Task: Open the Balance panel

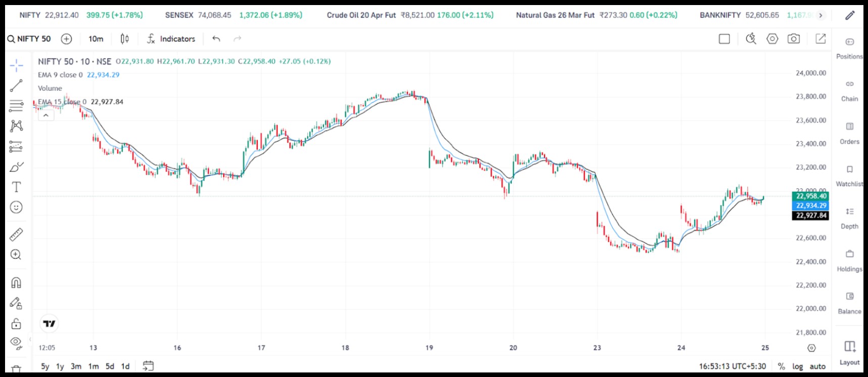Action: click(849, 304)
